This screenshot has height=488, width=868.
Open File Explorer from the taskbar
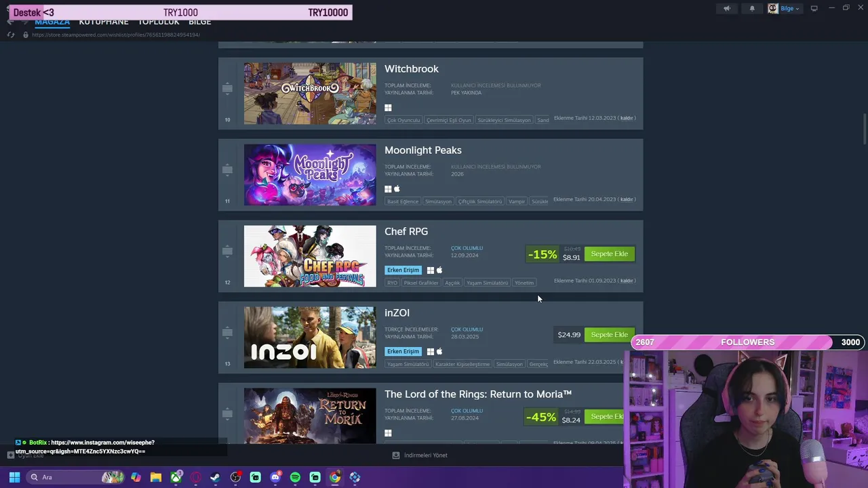(x=155, y=477)
